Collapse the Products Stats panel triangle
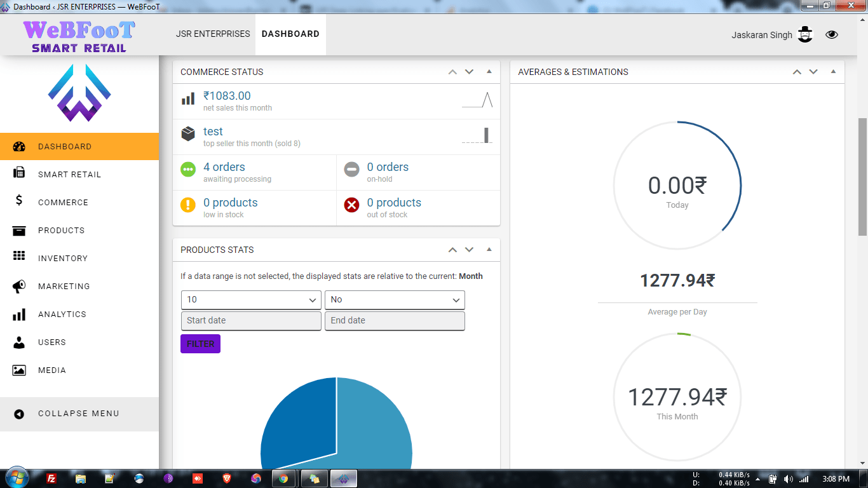This screenshot has height=488, width=868. [x=489, y=250]
